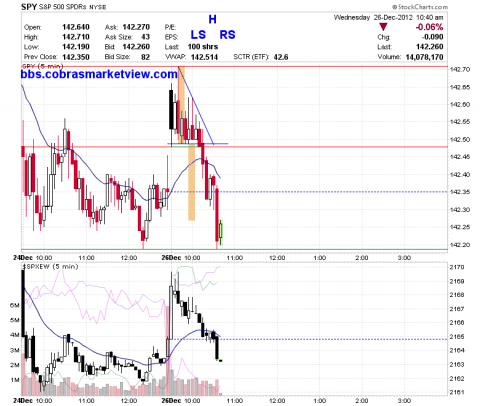Click the Bid Size value 82

tap(145, 57)
